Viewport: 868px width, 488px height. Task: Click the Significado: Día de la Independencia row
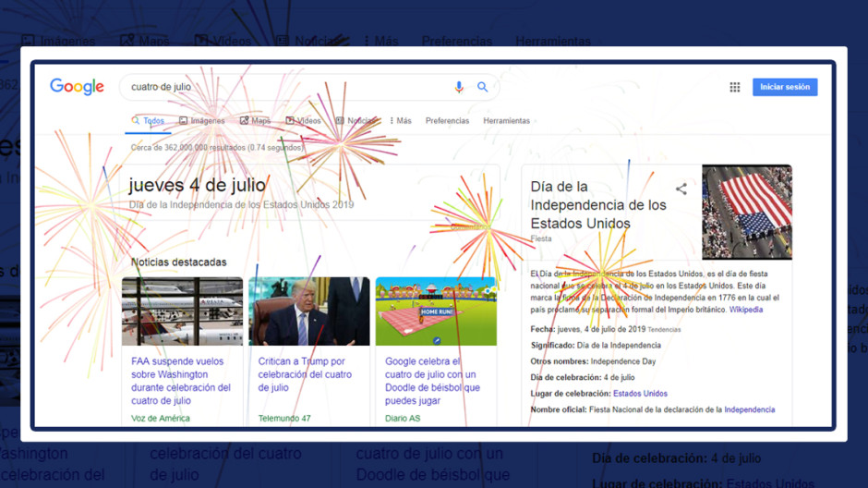point(596,345)
